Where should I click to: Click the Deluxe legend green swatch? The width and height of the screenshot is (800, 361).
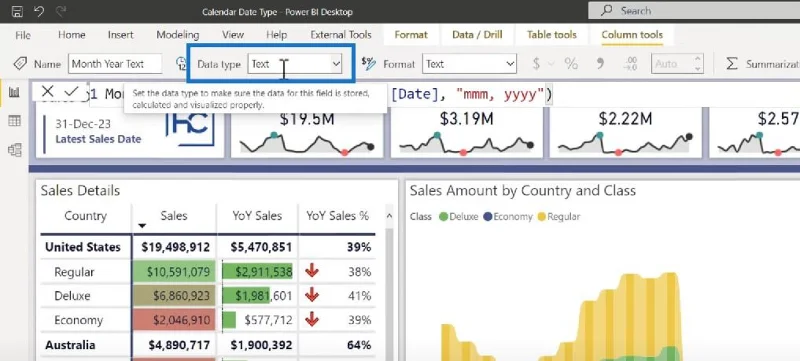coord(443,217)
